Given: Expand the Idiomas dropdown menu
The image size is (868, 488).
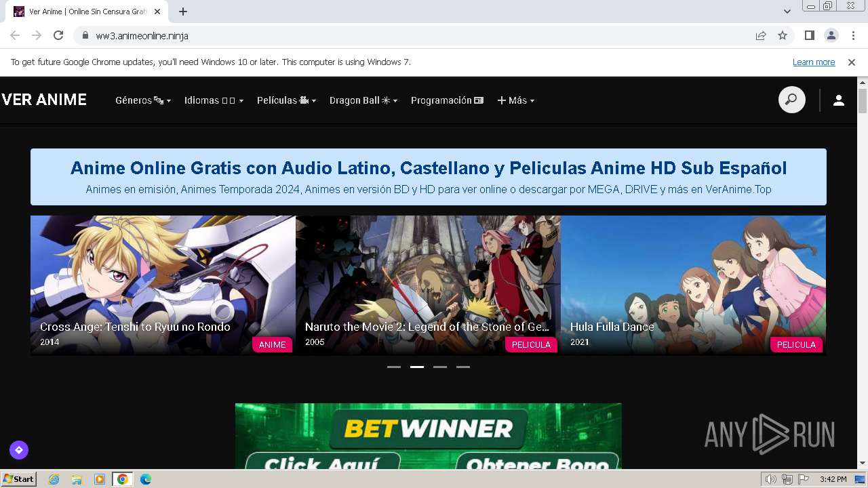Looking at the screenshot, I should [x=214, y=100].
